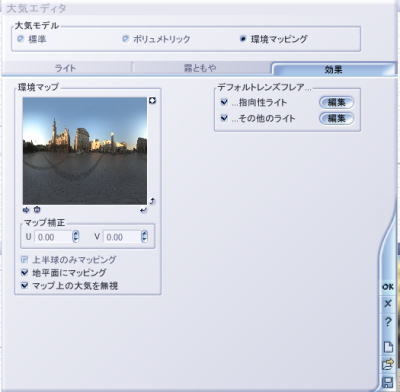Switch to the 霧ともや tab
This screenshot has width=400, height=392.
[200, 68]
